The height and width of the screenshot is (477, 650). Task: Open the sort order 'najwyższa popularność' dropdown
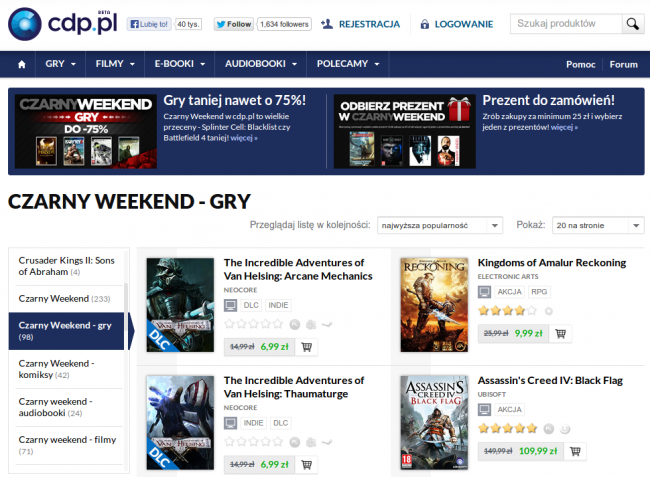click(x=440, y=225)
